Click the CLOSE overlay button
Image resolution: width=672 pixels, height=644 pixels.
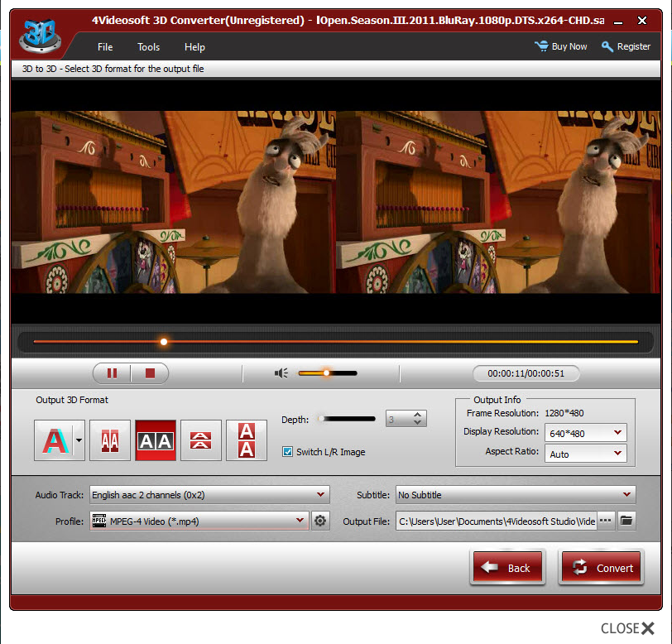coord(628,628)
